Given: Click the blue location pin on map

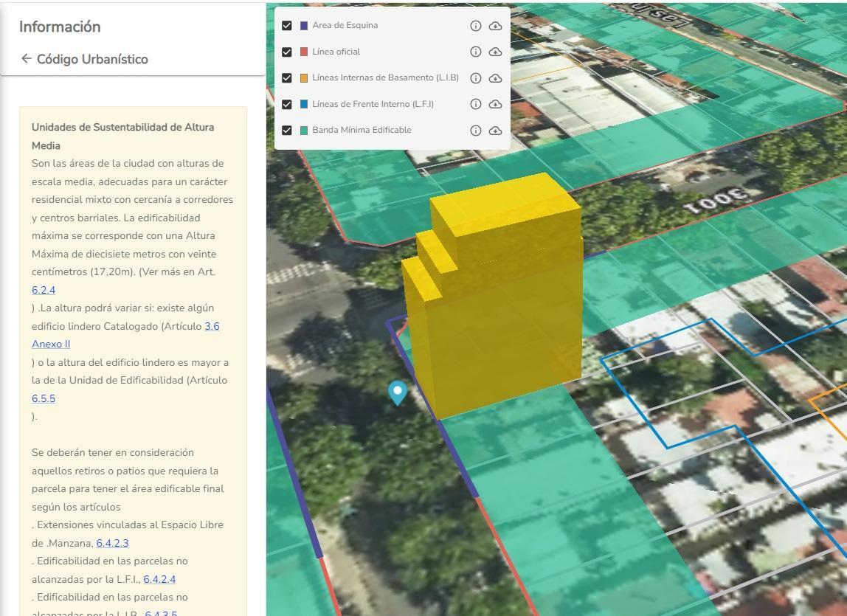Looking at the screenshot, I should [398, 392].
